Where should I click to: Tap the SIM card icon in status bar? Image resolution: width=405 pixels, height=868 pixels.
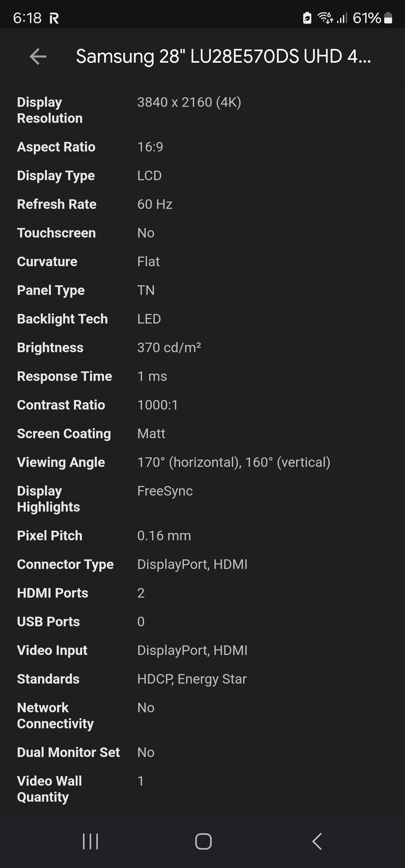coord(307,18)
